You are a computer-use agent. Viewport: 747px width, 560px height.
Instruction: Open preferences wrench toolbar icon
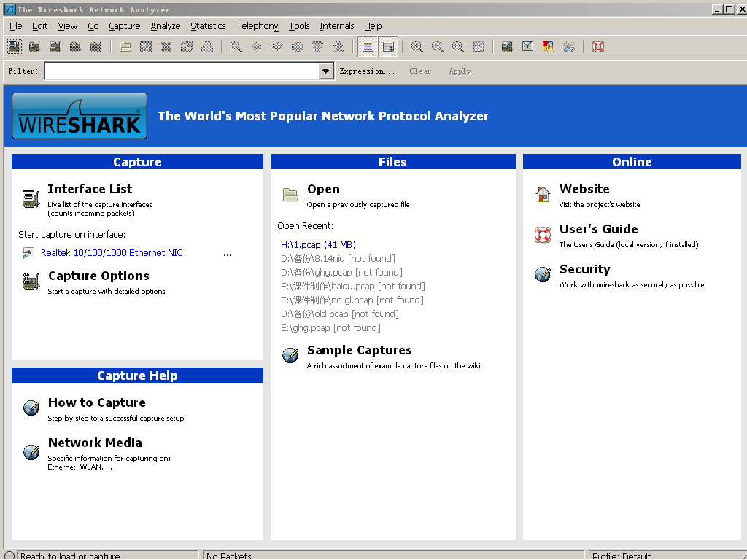point(569,47)
